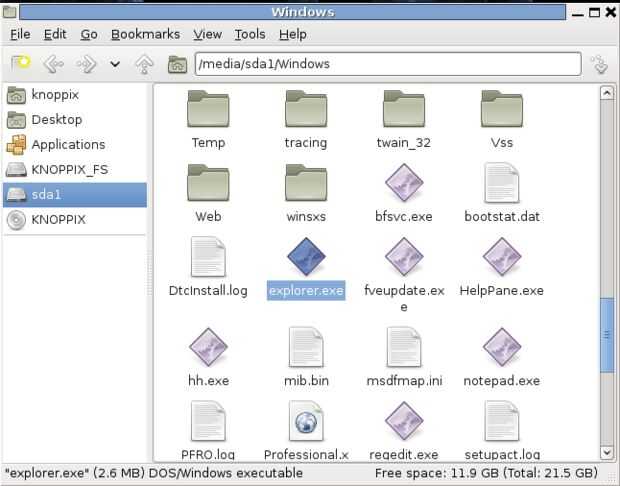Open the window menu icon in title bar
Viewport: 620px width, 486px height.
9,12
